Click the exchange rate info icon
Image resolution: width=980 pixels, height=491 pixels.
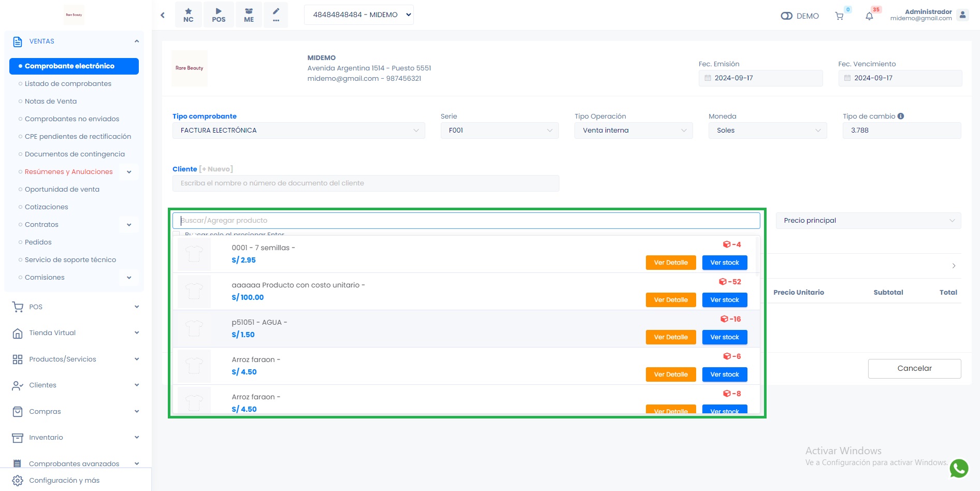pos(901,116)
